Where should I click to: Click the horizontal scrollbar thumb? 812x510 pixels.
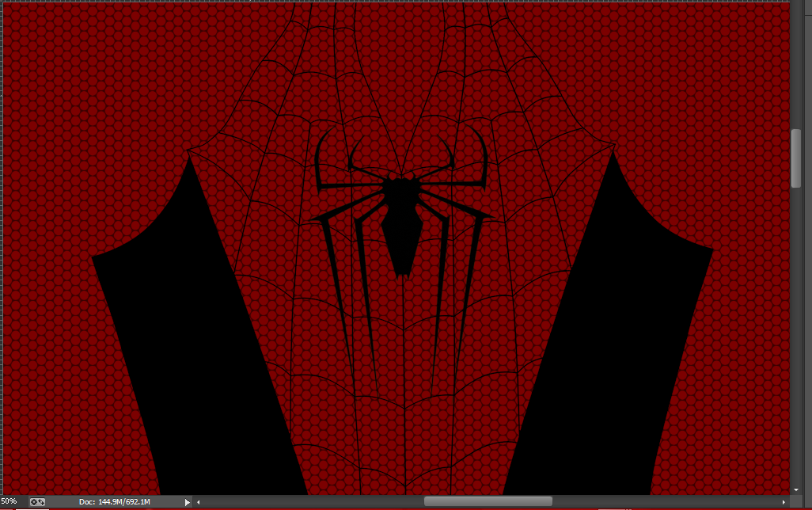(x=488, y=501)
